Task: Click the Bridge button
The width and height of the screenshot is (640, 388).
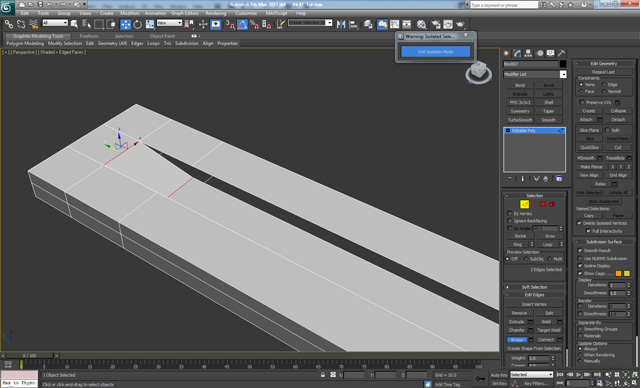Action: coord(517,339)
